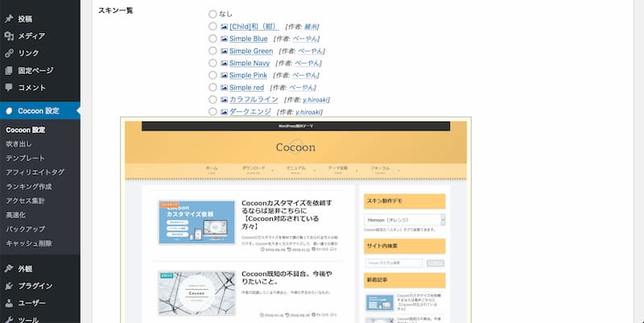Screen dimensions: 644x323
Task: Open the Simple Green skin link
Action: 251,51
